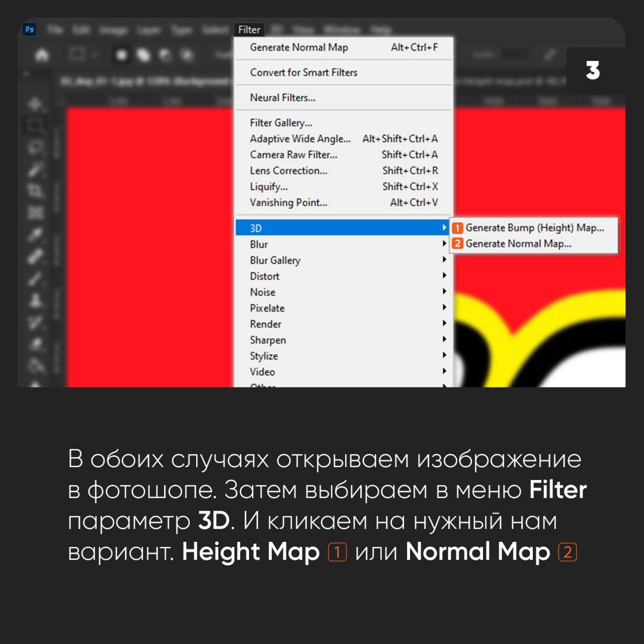Open the Type menu

[x=181, y=30]
